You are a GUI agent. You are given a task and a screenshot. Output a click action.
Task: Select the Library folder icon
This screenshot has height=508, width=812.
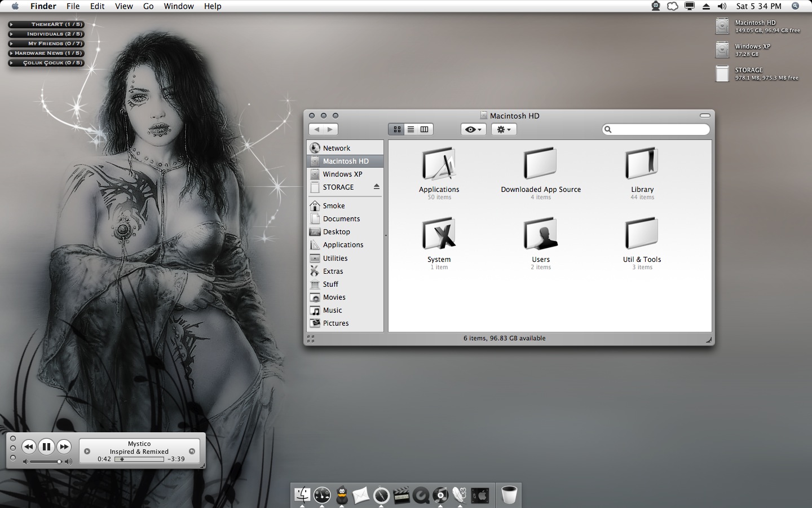pyautogui.click(x=642, y=164)
